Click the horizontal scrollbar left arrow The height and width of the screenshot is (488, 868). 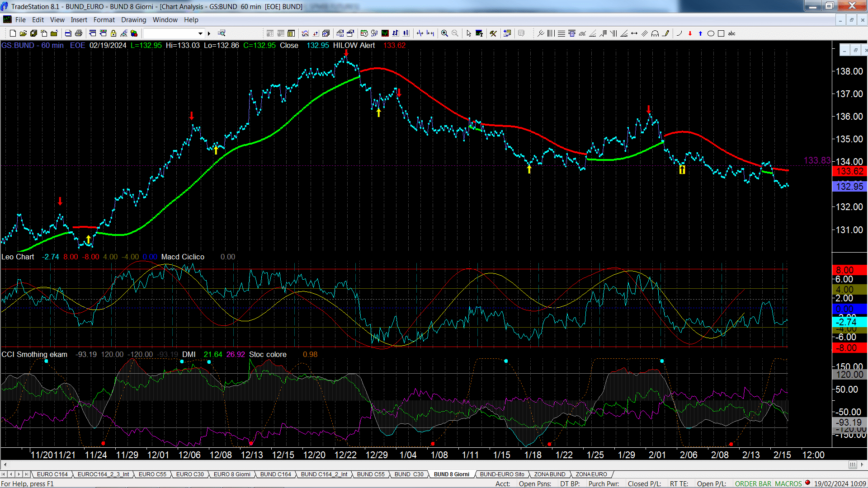[x=5, y=465]
